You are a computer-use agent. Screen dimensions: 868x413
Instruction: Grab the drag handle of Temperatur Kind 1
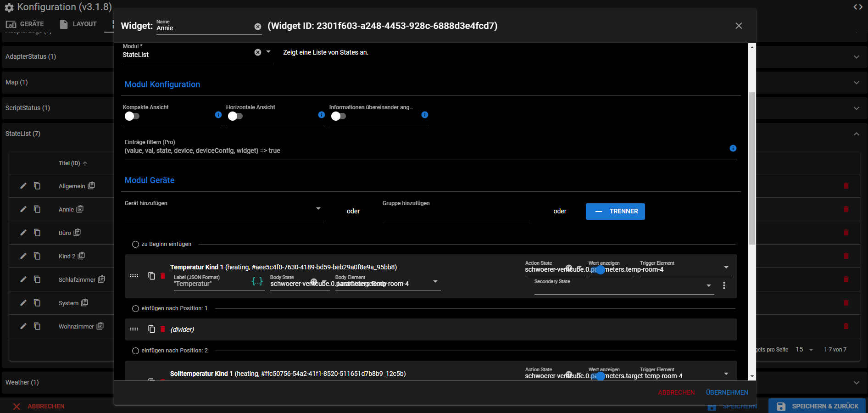[x=134, y=276]
